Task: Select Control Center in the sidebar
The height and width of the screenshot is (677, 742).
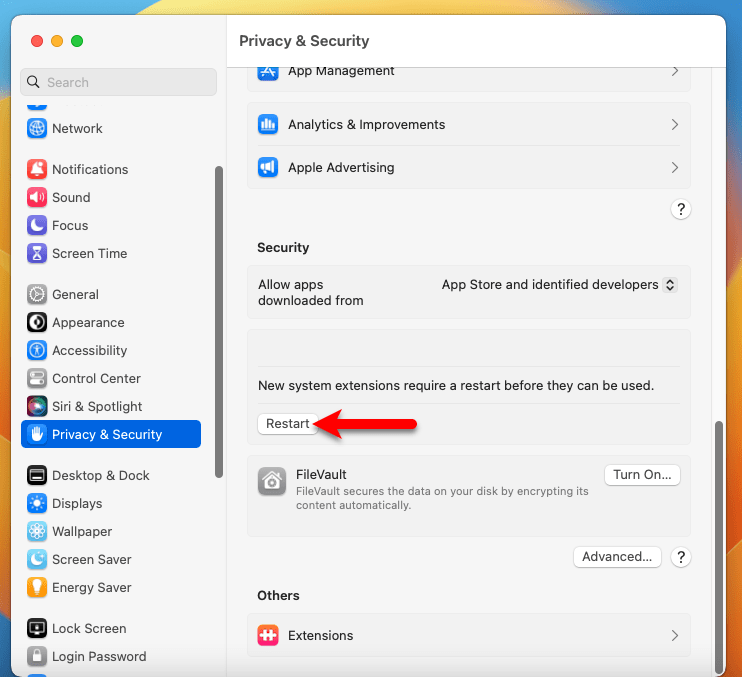Action: (x=96, y=378)
